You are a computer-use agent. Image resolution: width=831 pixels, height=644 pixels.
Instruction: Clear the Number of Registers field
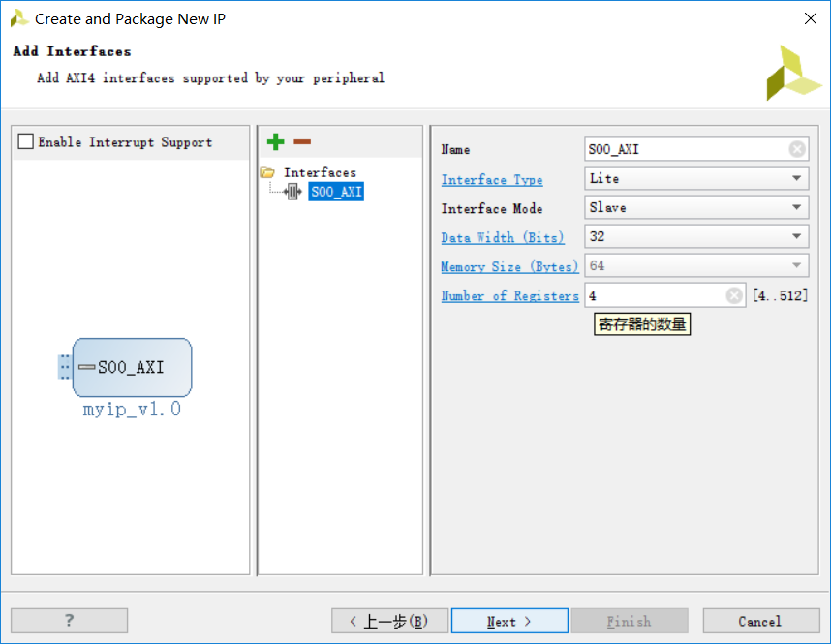[x=734, y=295]
